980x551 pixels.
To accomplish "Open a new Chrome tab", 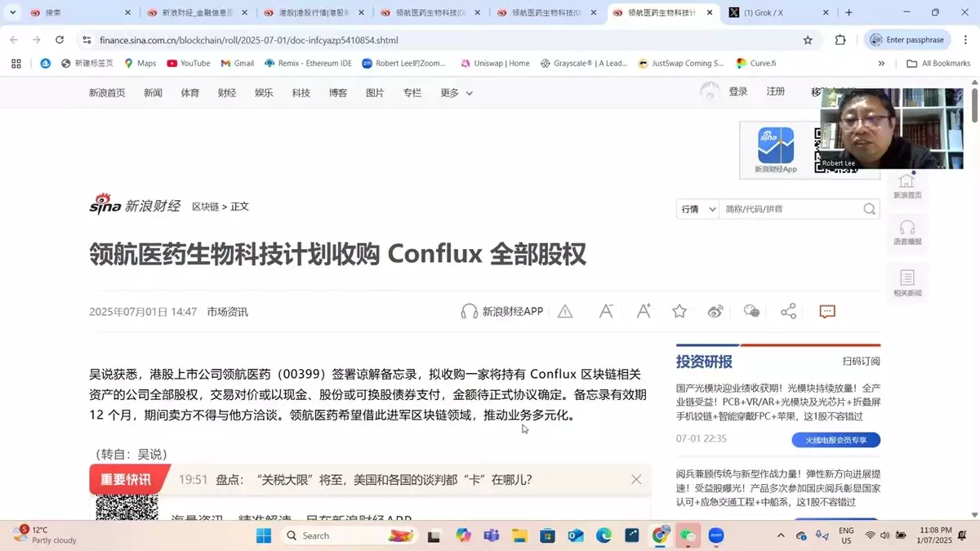I will (849, 12).
